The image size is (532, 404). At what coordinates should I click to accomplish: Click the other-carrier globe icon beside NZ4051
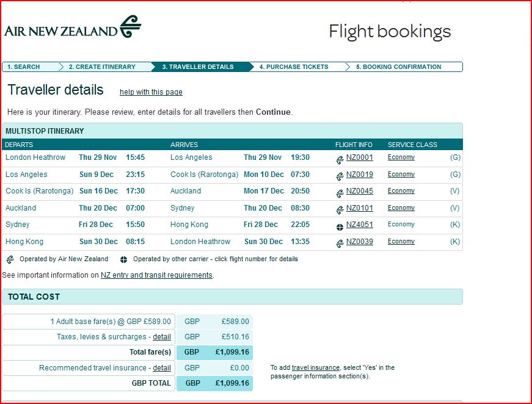[340, 227]
